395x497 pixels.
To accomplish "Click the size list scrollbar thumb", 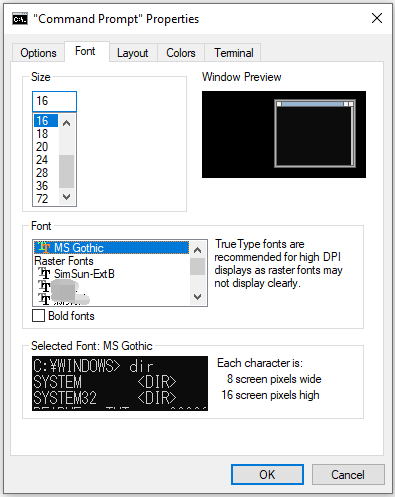I will pos(67,171).
